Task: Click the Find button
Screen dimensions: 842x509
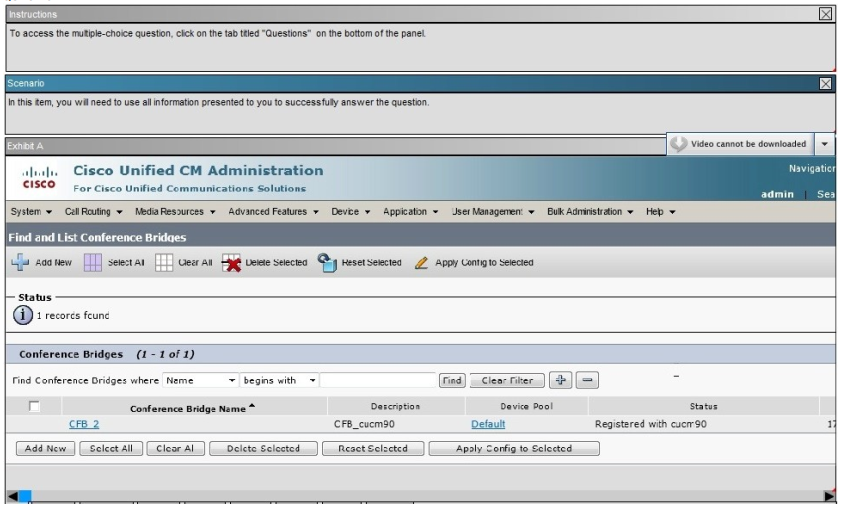Action: coord(452,380)
